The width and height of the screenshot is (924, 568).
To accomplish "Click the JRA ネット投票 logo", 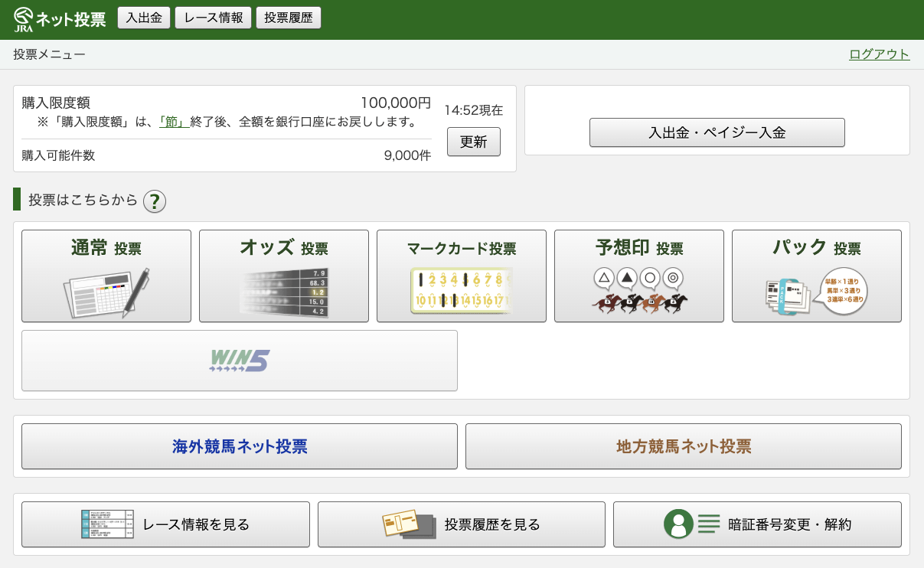I will point(60,19).
